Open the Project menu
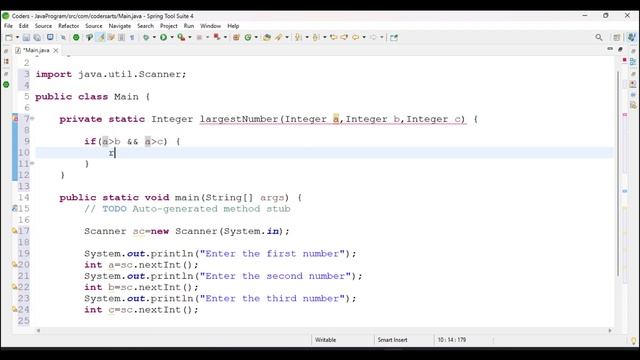The height and width of the screenshot is (360, 640). (x=169, y=26)
